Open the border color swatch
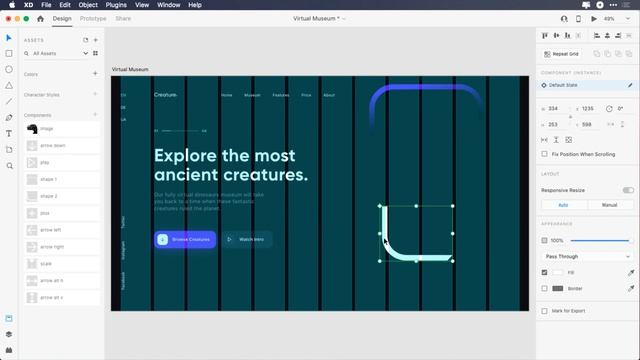The height and width of the screenshot is (360, 640). pos(558,289)
